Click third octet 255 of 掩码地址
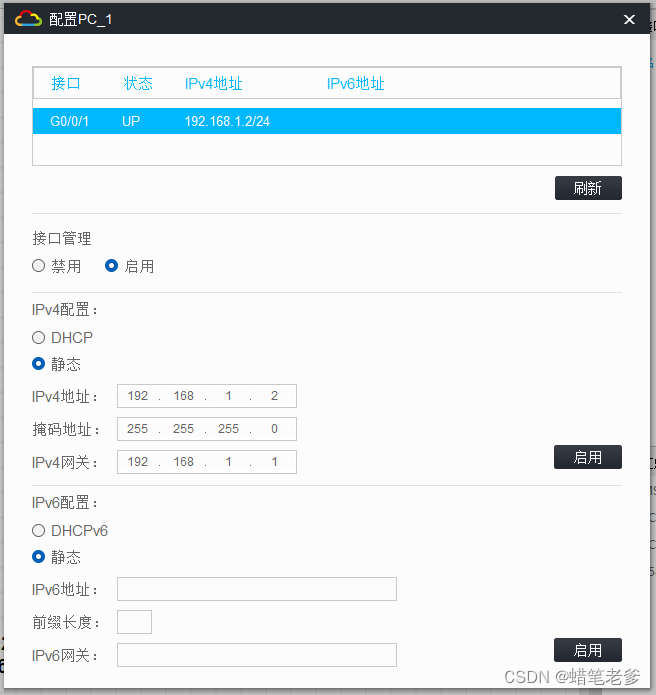Viewport: 656px width, 695px height. tap(228, 429)
